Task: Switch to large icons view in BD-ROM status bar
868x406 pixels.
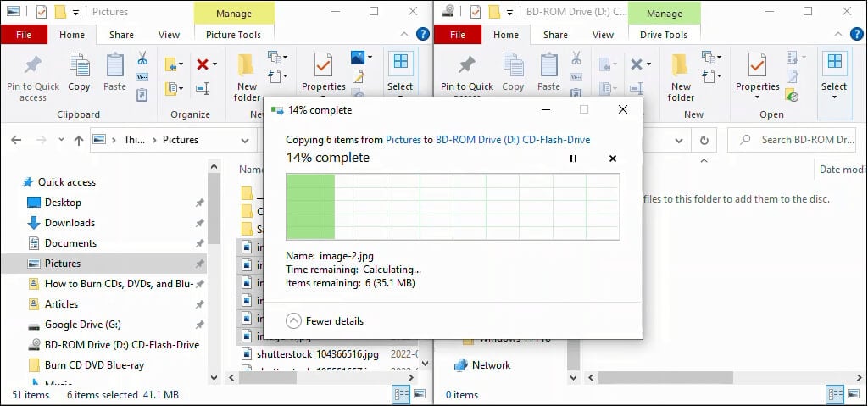Action: (x=854, y=394)
